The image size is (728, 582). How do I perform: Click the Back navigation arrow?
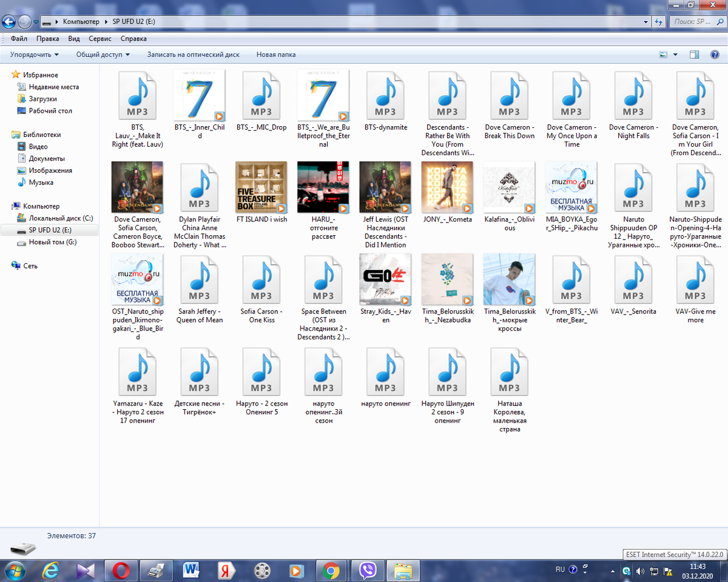tap(8, 22)
